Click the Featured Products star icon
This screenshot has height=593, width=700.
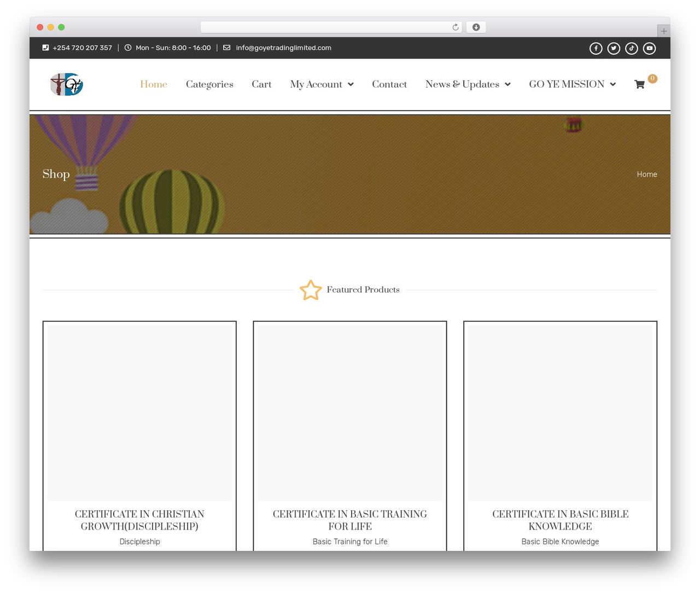pyautogui.click(x=311, y=290)
